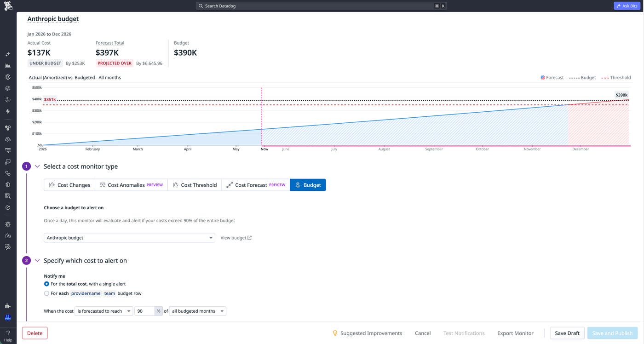Select the Budget monitor type
Viewport: 644px width, 344px height.
[x=308, y=185]
